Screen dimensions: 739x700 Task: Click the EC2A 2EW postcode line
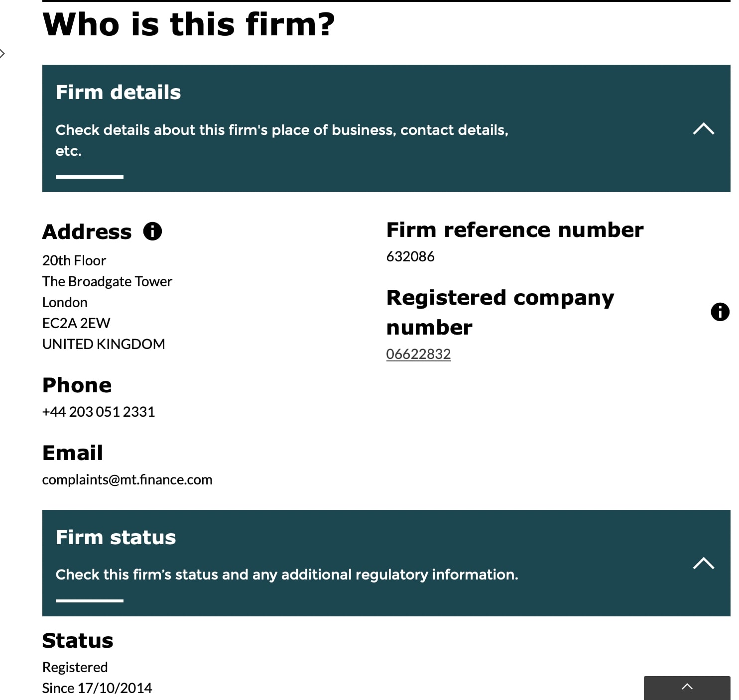pyautogui.click(x=76, y=323)
